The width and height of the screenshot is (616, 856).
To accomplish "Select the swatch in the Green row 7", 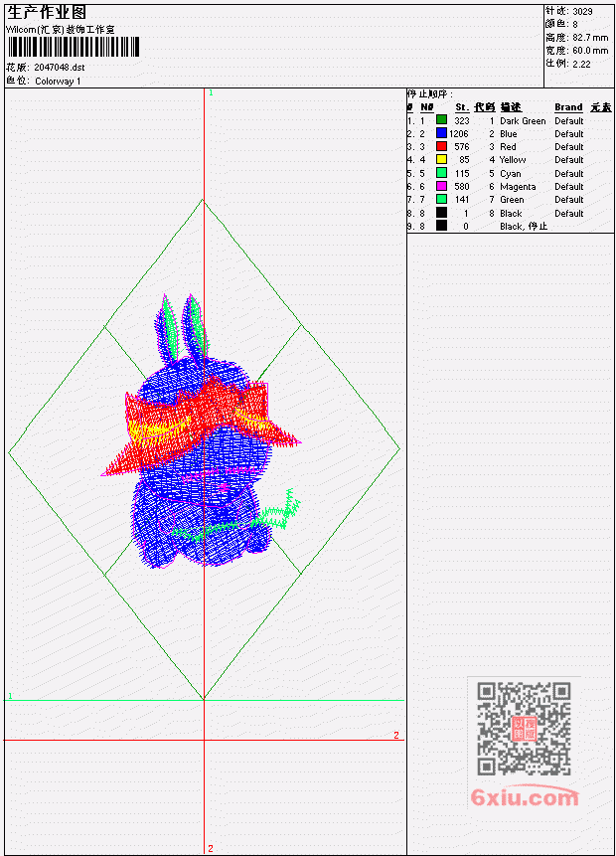I will point(441,199).
